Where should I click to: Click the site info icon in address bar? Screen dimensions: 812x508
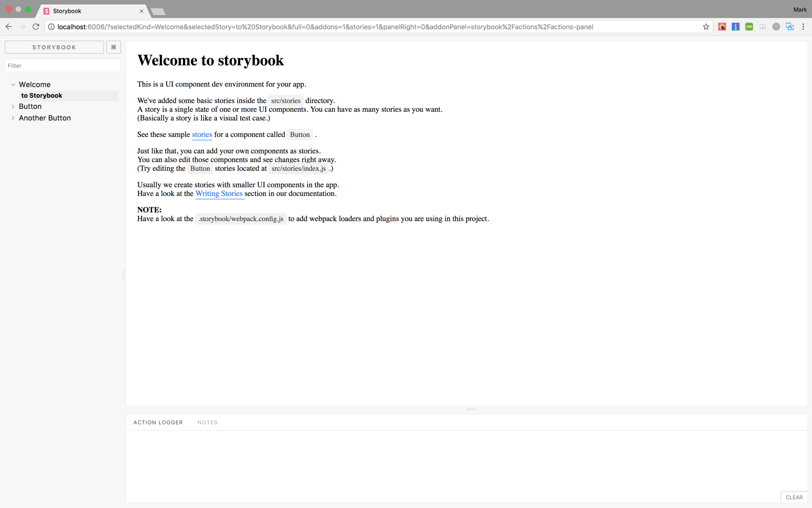(x=52, y=27)
